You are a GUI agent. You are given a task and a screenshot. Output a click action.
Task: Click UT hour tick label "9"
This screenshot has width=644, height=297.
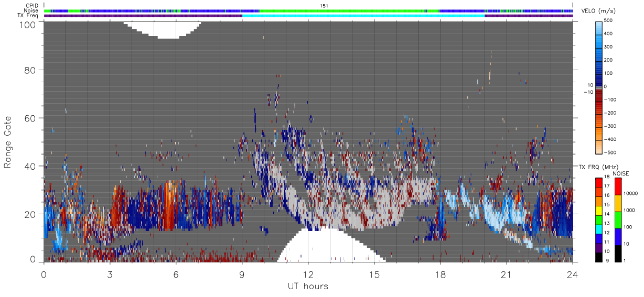(242, 274)
